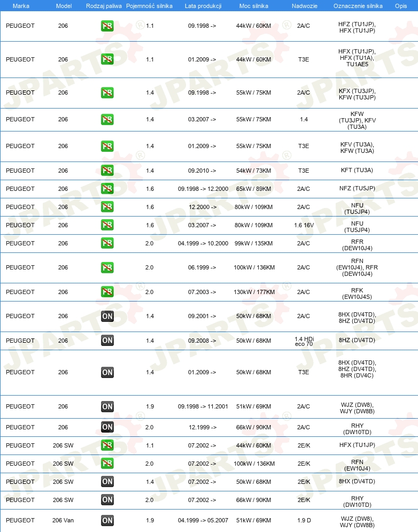
Task: Click the Opis column header
Action: click(x=401, y=6)
